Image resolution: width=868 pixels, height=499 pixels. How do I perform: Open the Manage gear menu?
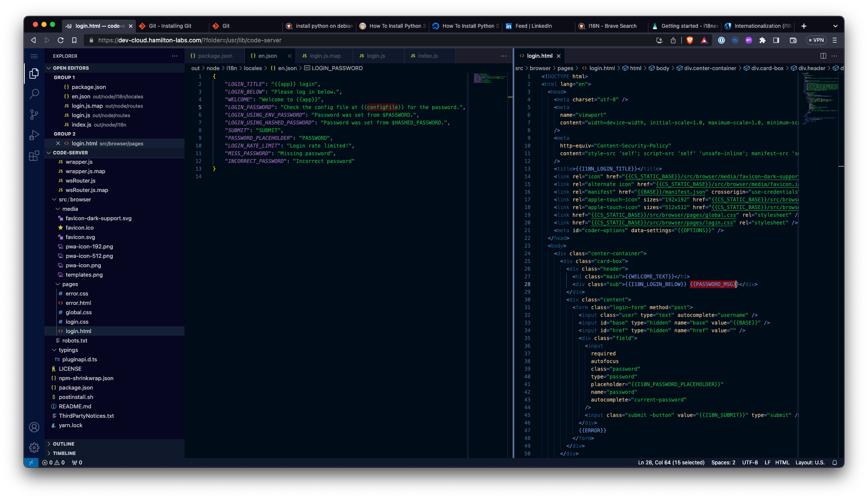pos(34,447)
